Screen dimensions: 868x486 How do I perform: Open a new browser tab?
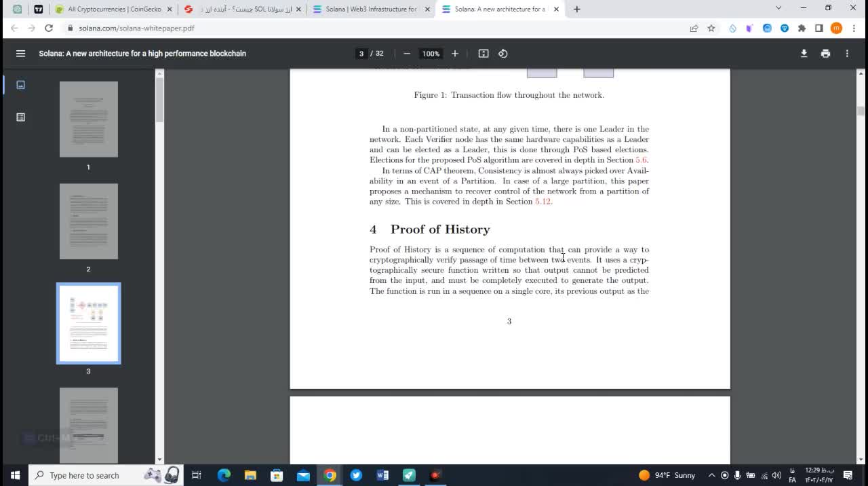click(x=577, y=10)
